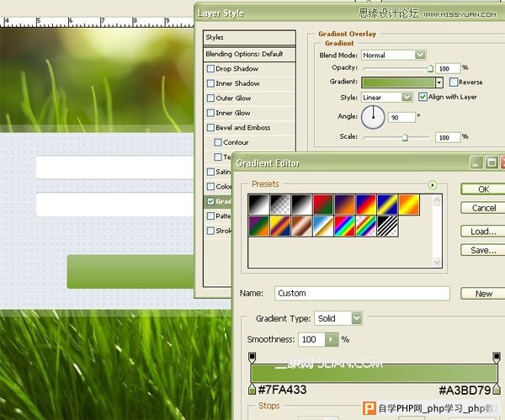Enable Bevel and Emboss style
Image resolution: width=505 pixels, height=420 pixels.
coord(210,128)
